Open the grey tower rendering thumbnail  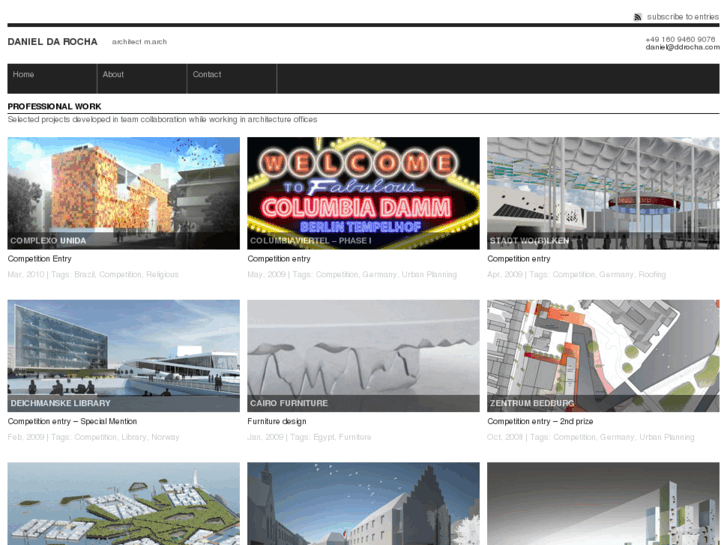point(603,504)
